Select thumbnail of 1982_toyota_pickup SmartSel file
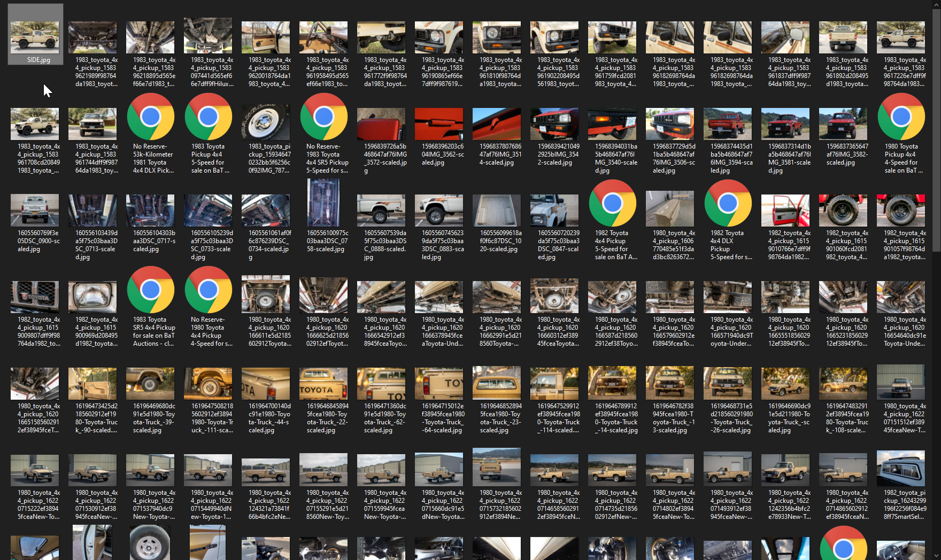 (x=901, y=469)
